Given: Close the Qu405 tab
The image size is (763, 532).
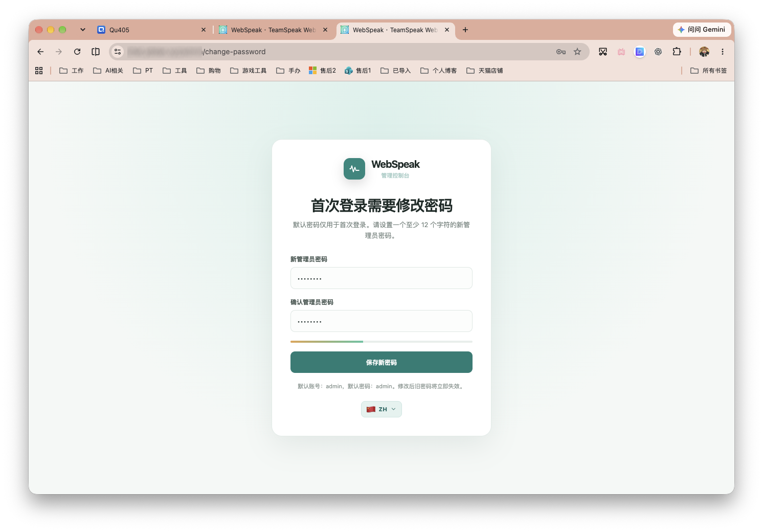Looking at the screenshot, I should click(204, 30).
